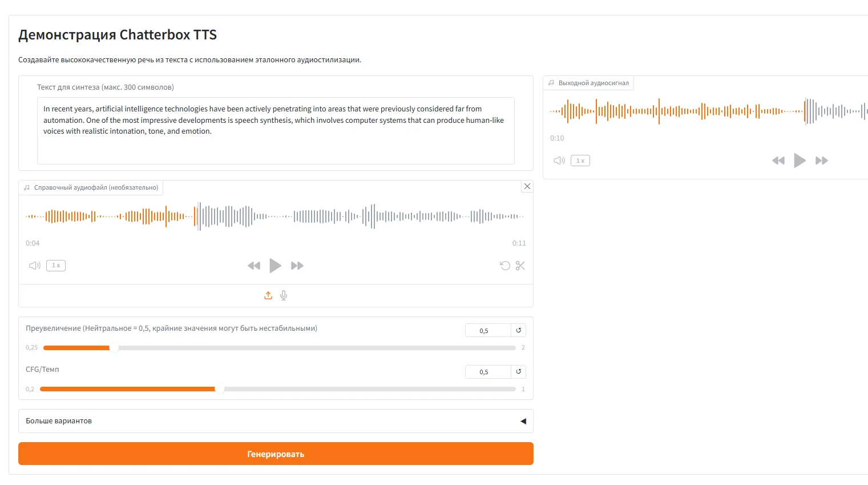Reset the exaggeration value to default
This screenshot has width=868, height=485.
pyautogui.click(x=519, y=330)
